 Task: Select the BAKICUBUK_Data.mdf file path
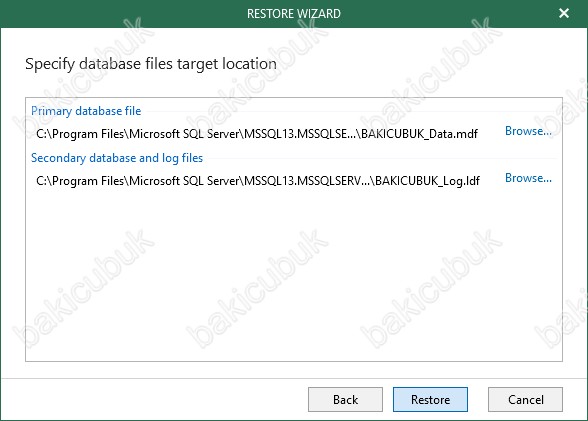[x=257, y=134]
